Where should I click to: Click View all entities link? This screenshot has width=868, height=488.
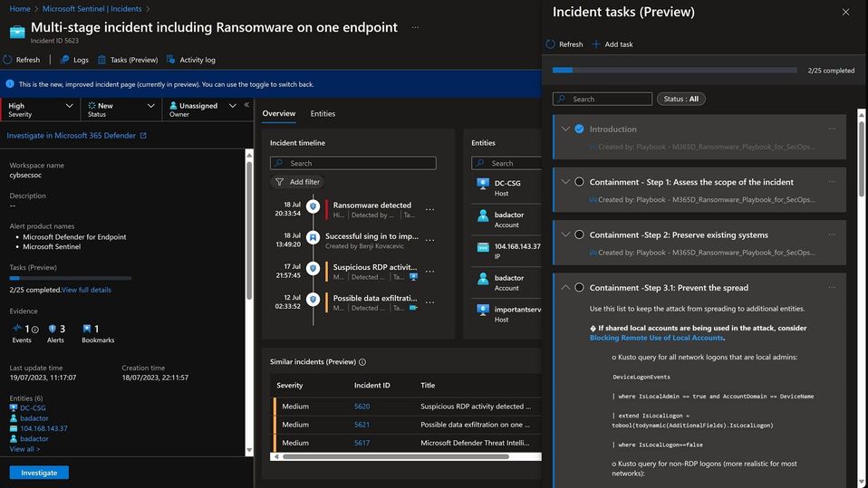click(x=24, y=449)
